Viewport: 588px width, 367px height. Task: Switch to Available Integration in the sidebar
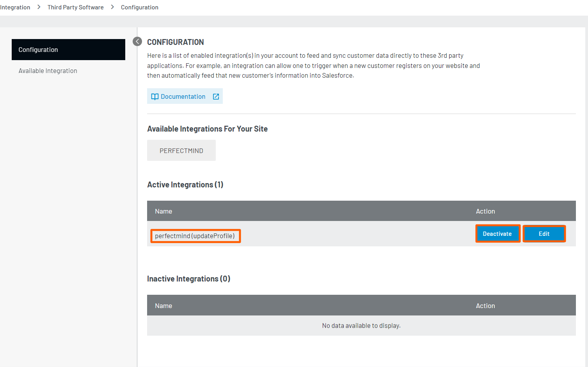coord(48,71)
